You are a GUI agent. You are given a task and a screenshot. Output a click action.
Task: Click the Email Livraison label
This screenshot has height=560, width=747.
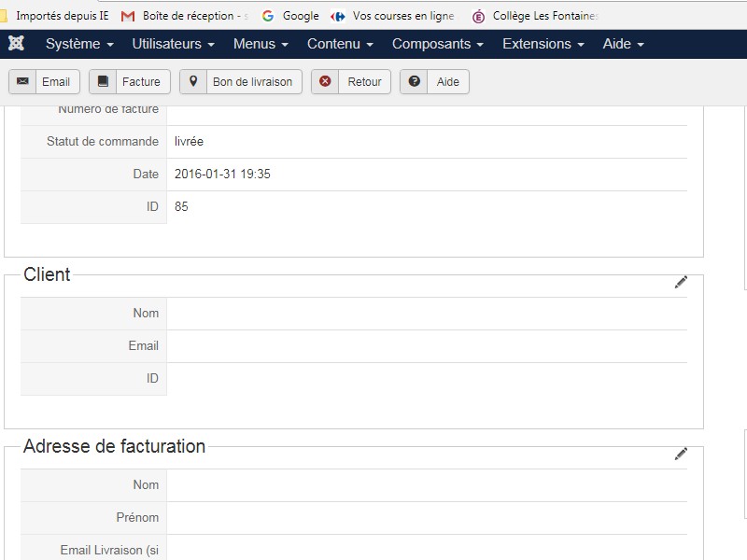109,551
